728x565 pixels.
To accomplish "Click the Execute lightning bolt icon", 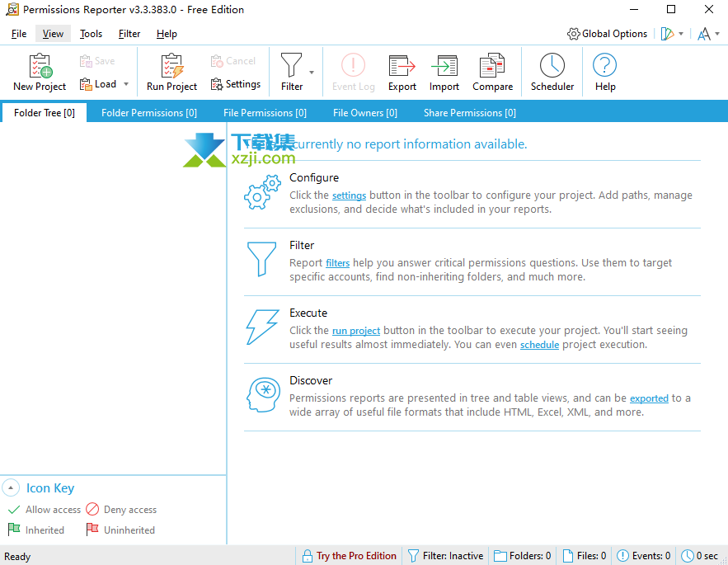I will (x=262, y=327).
